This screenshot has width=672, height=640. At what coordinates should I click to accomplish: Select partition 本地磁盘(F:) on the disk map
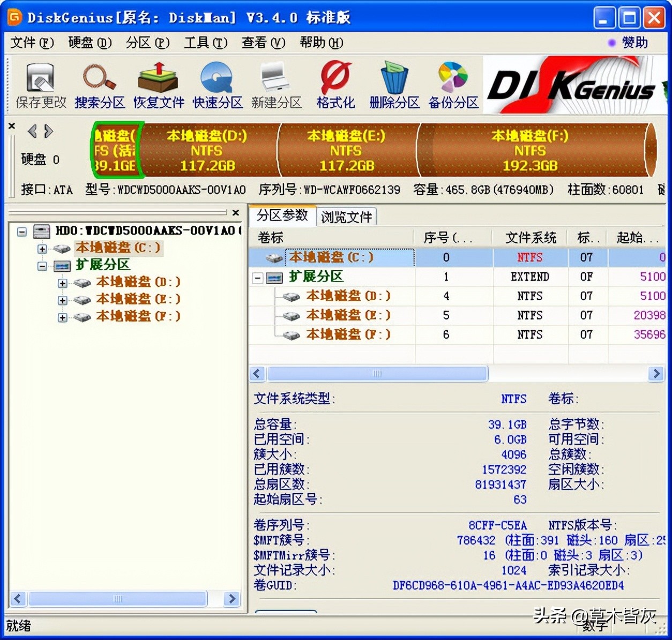tap(529, 151)
